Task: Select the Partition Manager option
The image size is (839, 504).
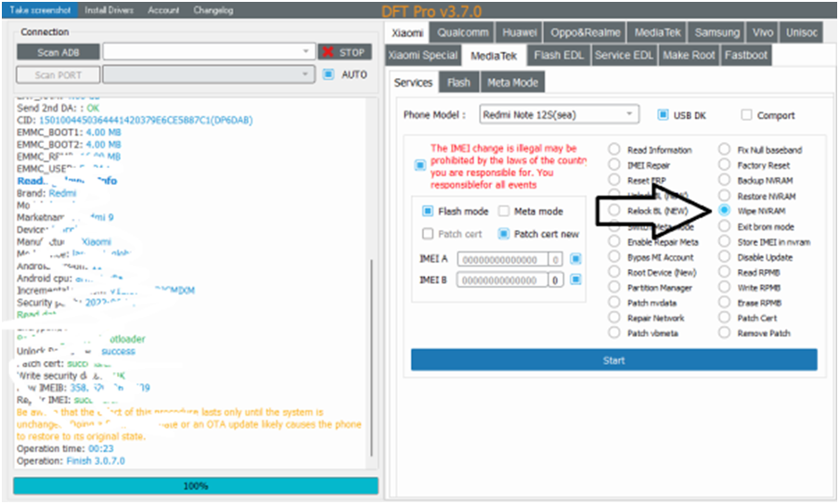Action: click(614, 288)
